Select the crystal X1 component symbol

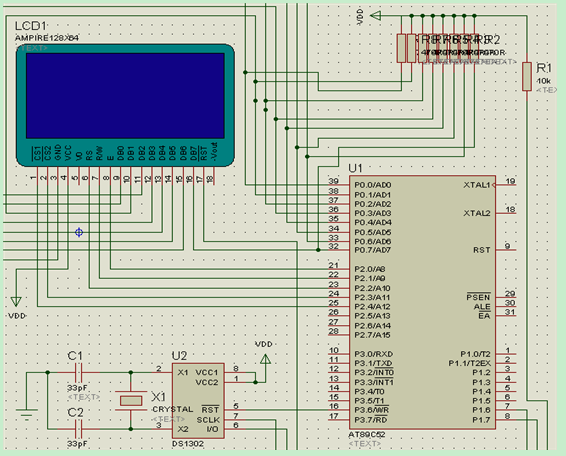(x=131, y=401)
